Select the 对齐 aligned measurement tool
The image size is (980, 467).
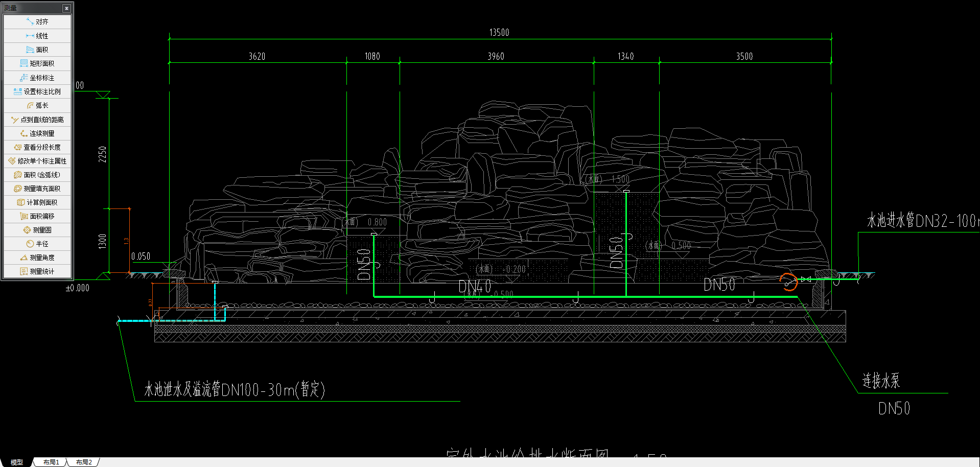(37, 22)
